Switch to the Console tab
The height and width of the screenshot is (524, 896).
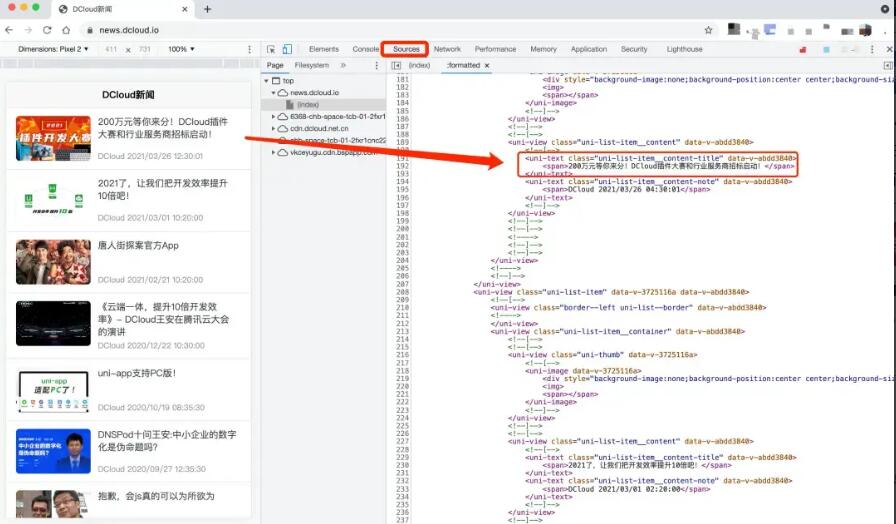pyautogui.click(x=365, y=49)
